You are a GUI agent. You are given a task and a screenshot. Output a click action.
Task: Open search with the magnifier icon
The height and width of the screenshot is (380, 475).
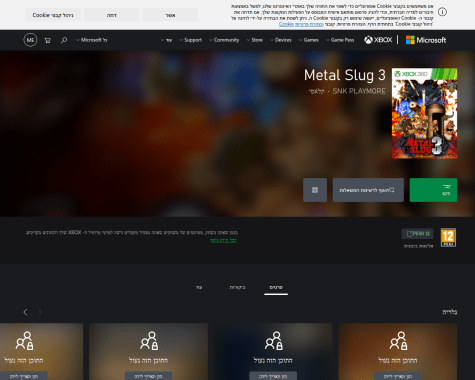tap(64, 40)
